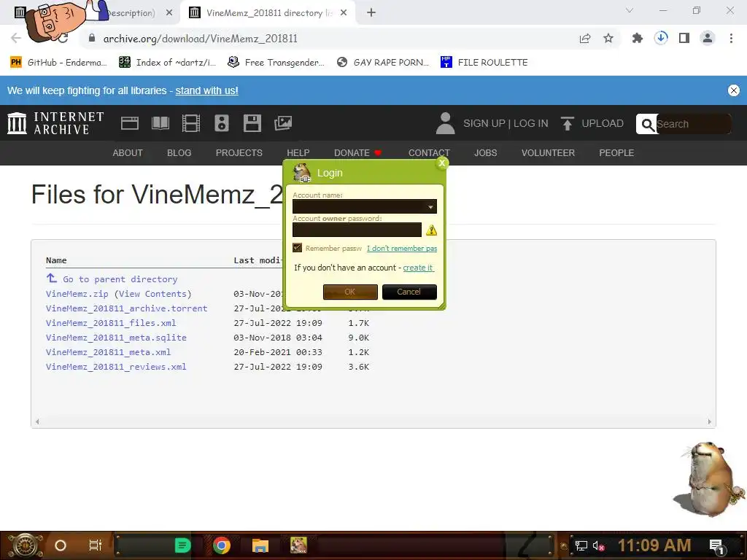Click the hamster app taskbar icon
747x560 pixels.
point(298,545)
